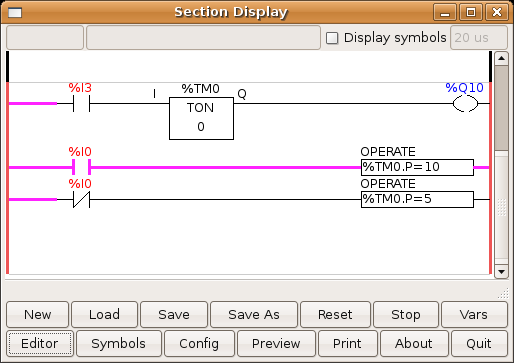Print the ladder section

(x=347, y=343)
